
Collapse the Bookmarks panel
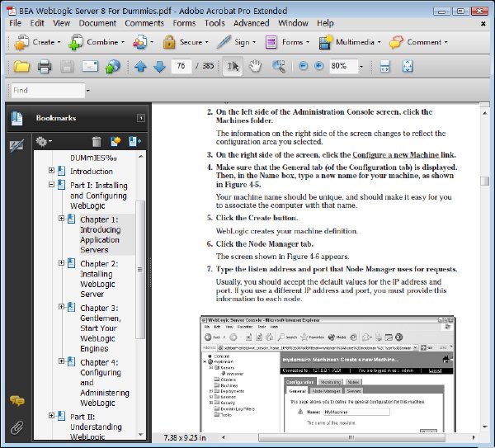141,118
